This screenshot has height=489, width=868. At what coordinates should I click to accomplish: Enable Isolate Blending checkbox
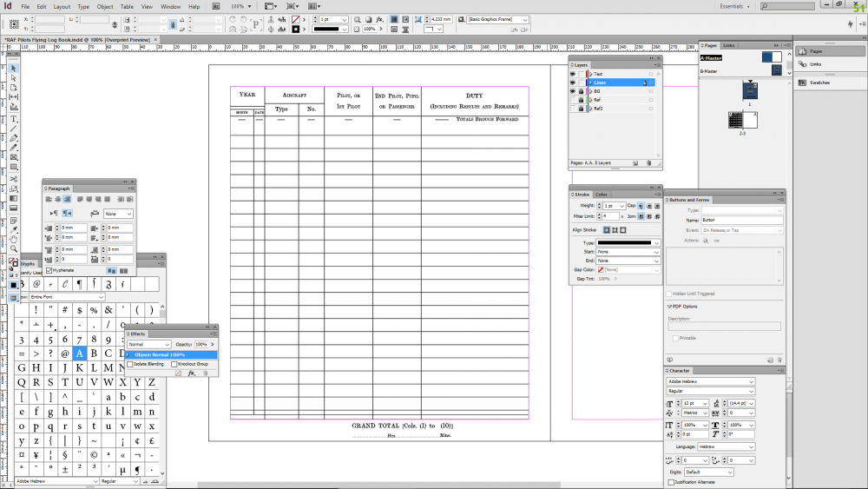[130, 364]
